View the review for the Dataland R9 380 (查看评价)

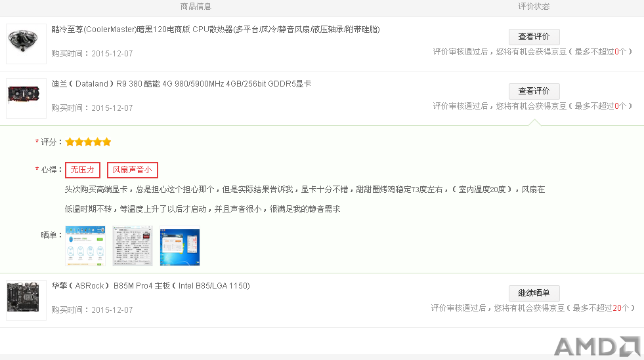click(534, 91)
